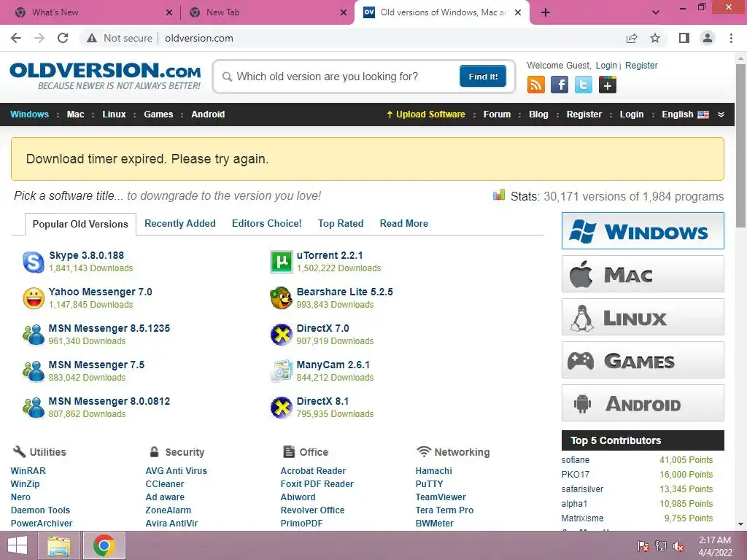This screenshot has width=747, height=560.
Task: Click the Yahoo Messenger smiley icon
Action: tap(34, 298)
